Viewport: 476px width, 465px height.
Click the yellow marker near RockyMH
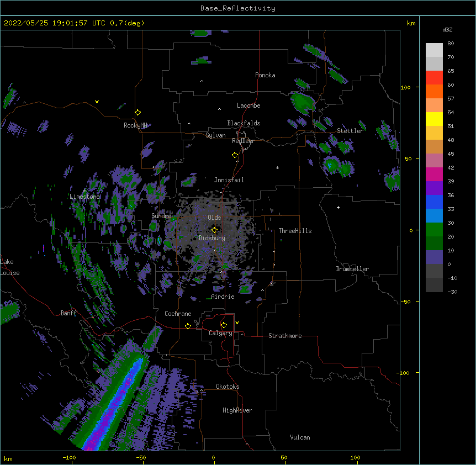(x=137, y=112)
